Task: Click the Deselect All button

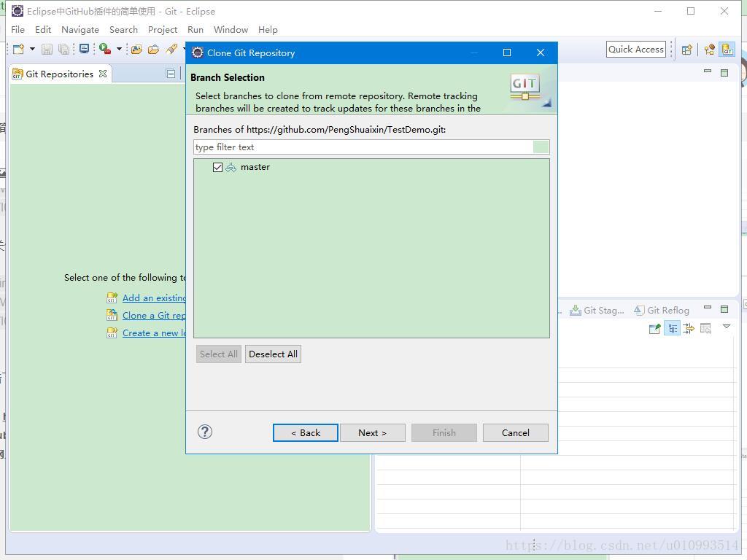Action: (273, 354)
